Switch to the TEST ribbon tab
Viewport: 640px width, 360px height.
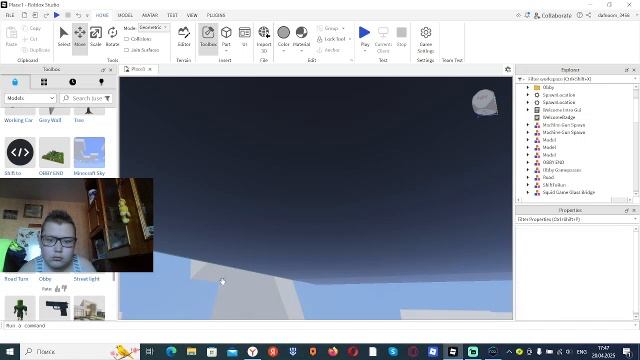coord(173,15)
